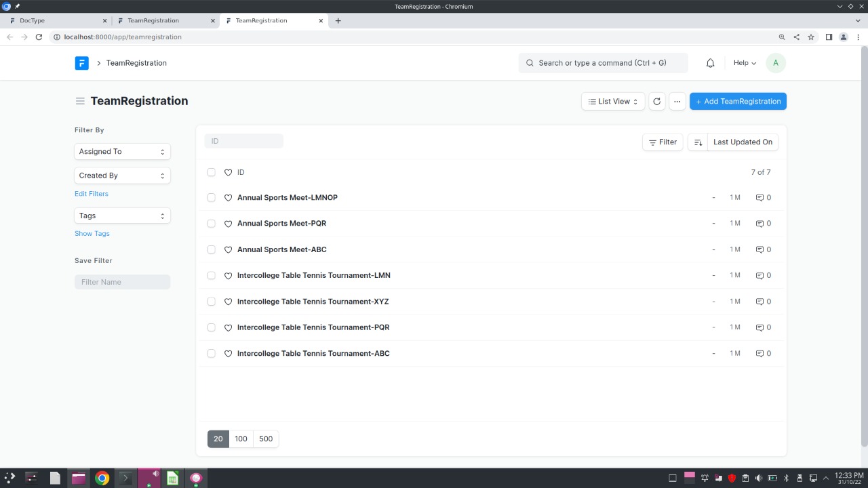
Task: Open the Filter button
Action: coord(663,142)
